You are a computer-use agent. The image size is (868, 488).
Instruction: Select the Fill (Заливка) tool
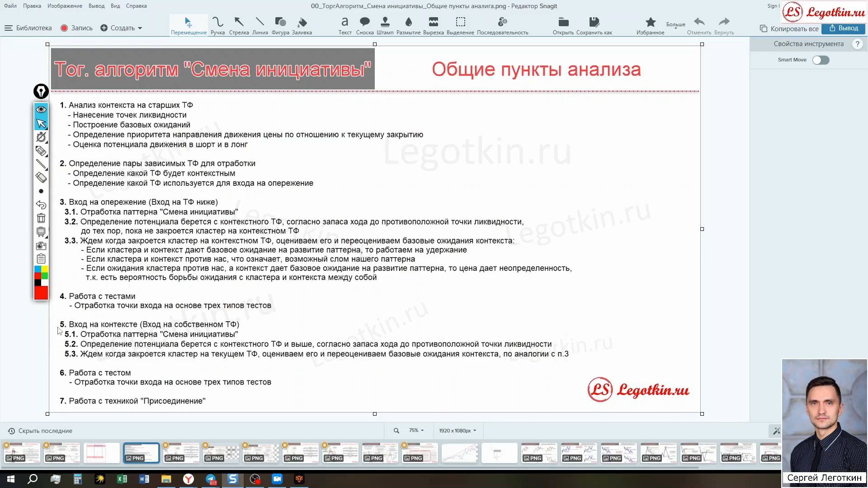(302, 25)
